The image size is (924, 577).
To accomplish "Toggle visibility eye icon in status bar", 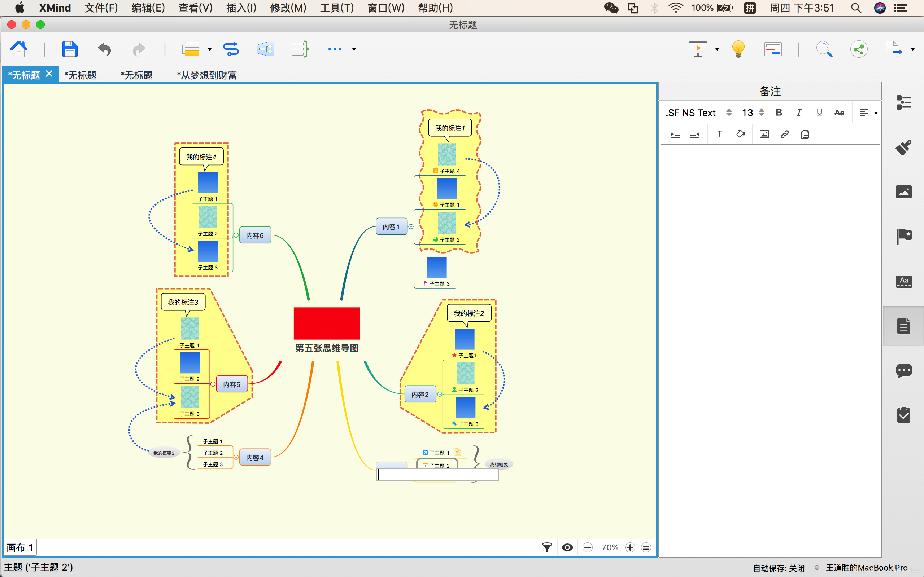I will point(567,548).
